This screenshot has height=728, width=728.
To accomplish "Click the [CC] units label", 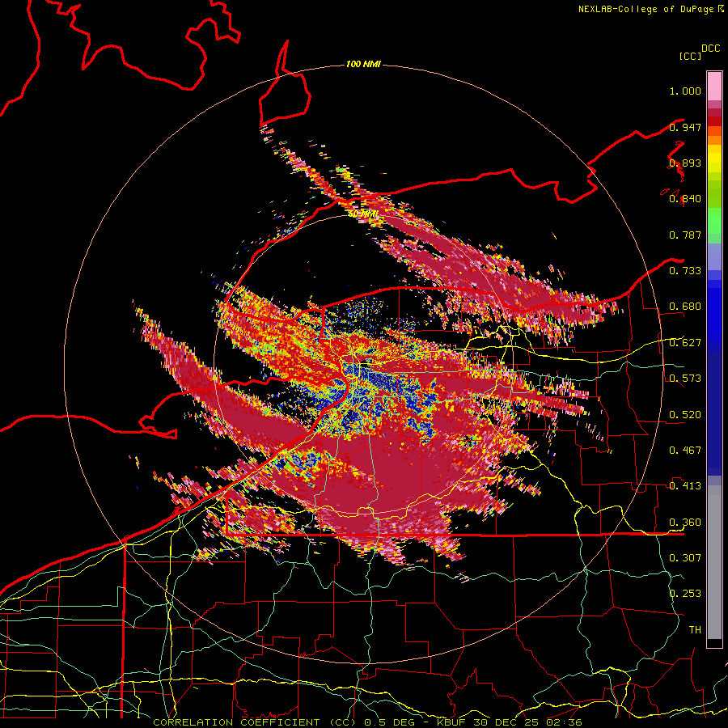I will pyautogui.click(x=690, y=56).
